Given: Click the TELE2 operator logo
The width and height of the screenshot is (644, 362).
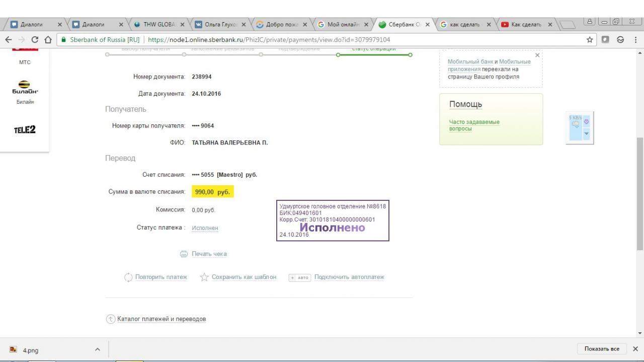Looking at the screenshot, I should [25, 130].
